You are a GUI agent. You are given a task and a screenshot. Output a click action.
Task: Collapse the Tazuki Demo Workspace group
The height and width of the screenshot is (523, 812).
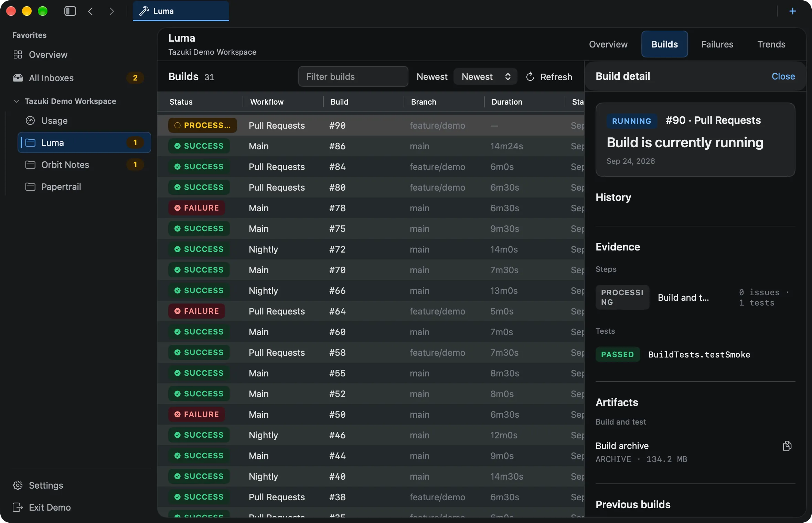[16, 101]
